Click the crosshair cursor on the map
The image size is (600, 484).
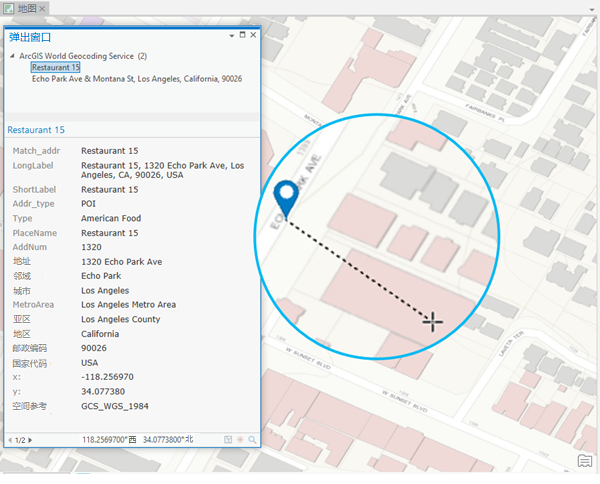coord(432,321)
